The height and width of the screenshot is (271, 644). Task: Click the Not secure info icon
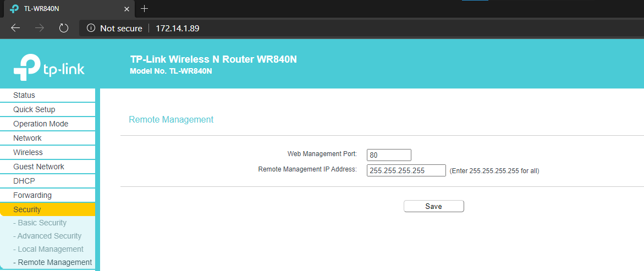[x=91, y=29]
